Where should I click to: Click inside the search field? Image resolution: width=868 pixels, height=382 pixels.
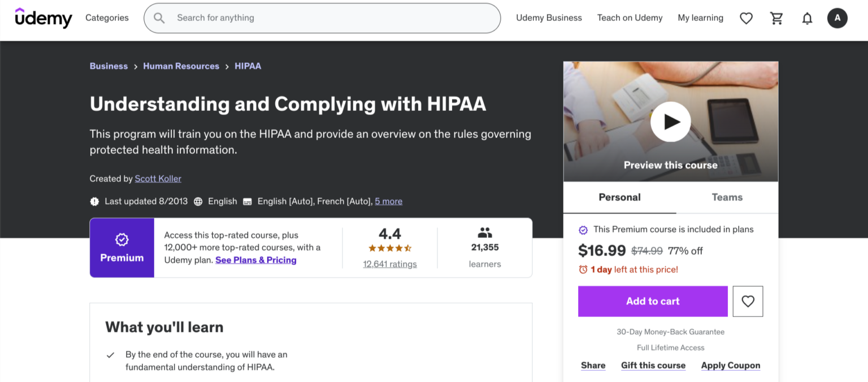point(322,18)
